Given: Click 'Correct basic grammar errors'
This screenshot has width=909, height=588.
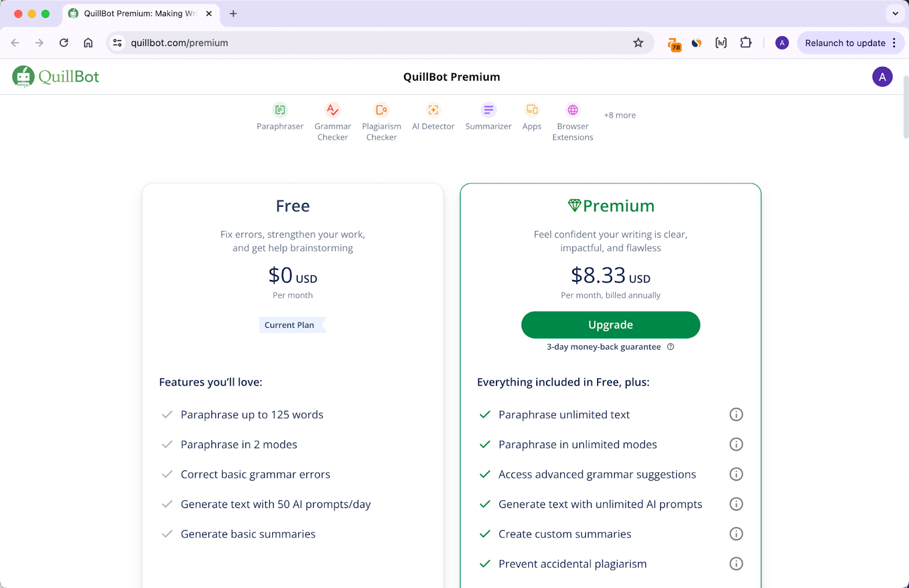Looking at the screenshot, I should click(x=255, y=474).
